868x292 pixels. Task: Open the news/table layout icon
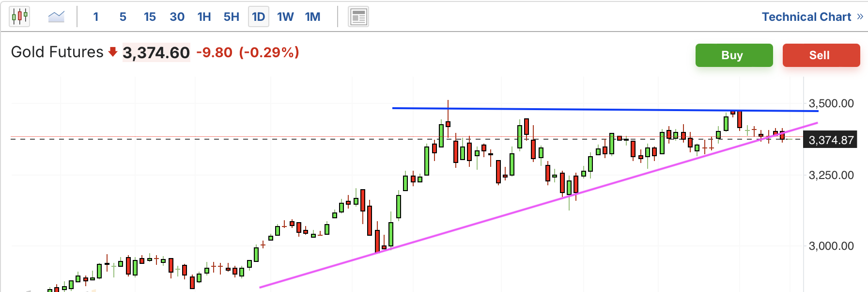[x=358, y=17]
